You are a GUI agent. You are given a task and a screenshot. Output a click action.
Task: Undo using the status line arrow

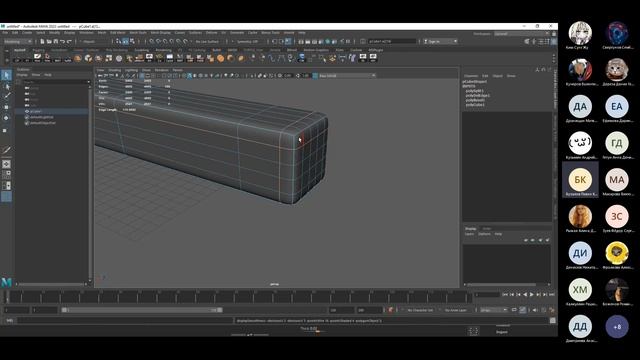(x=62, y=41)
